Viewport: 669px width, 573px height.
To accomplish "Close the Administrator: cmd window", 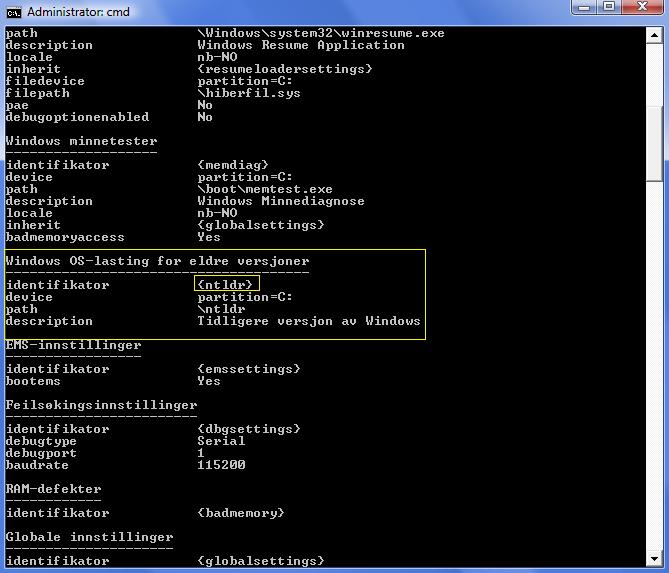I will 642,7.
